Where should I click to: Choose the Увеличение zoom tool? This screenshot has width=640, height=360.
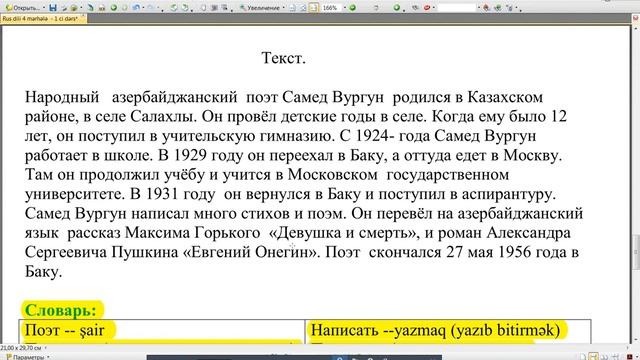tap(260, 8)
